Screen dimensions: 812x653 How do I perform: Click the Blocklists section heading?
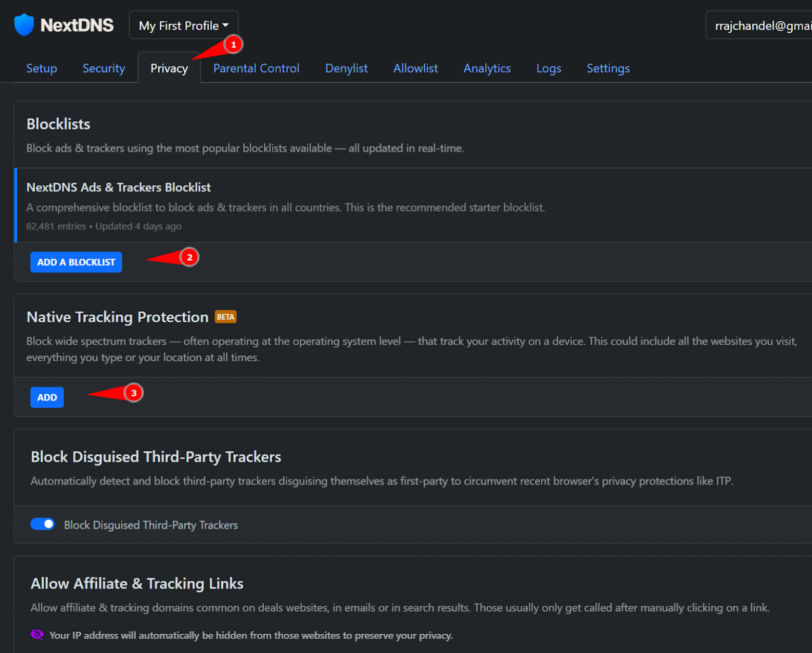58,124
